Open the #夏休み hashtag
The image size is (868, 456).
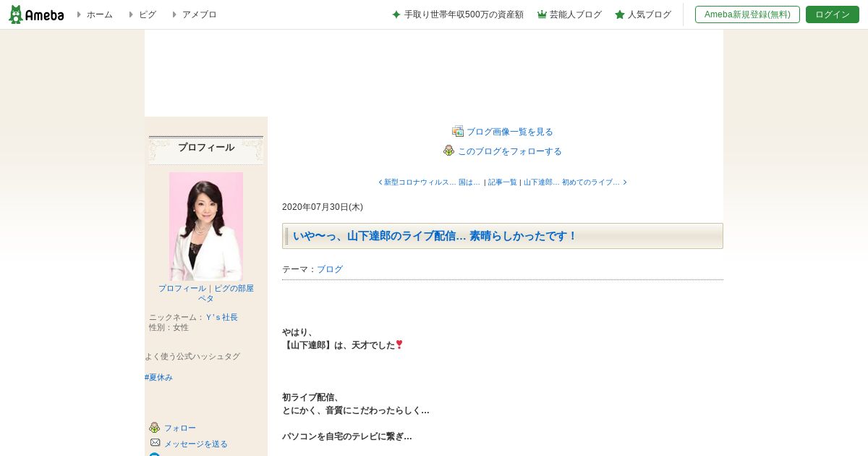[158, 377]
